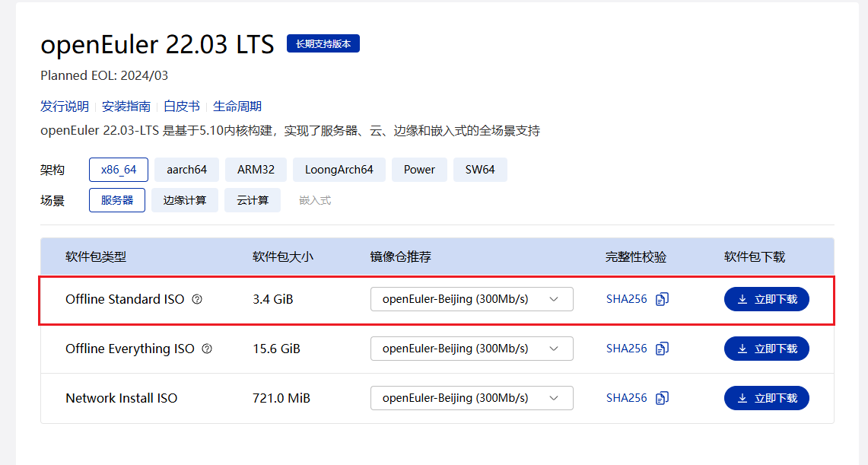Choose 服务器 scenario
Viewport: 868px width, 465px height.
click(x=117, y=200)
